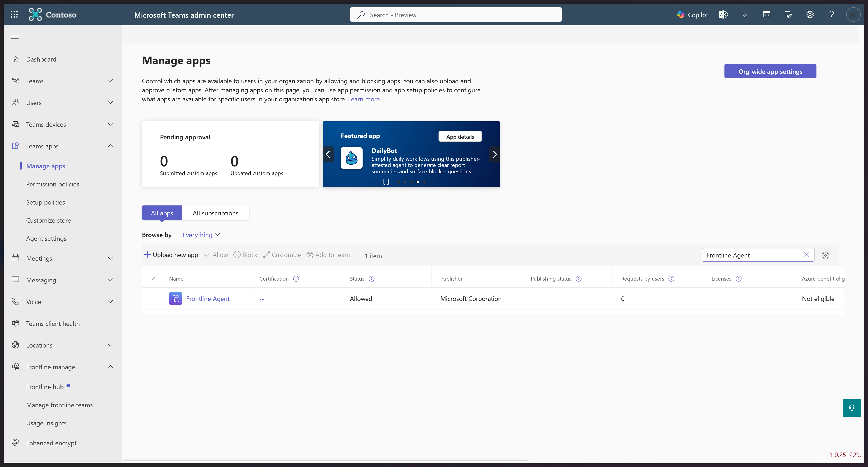Click the Frontline Agent app icon

pyautogui.click(x=175, y=298)
